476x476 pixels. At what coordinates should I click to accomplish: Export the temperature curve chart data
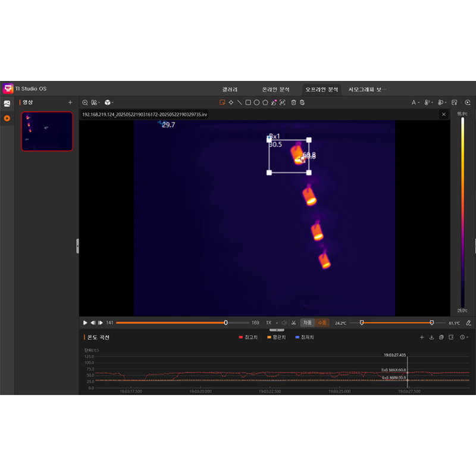tap(432, 337)
